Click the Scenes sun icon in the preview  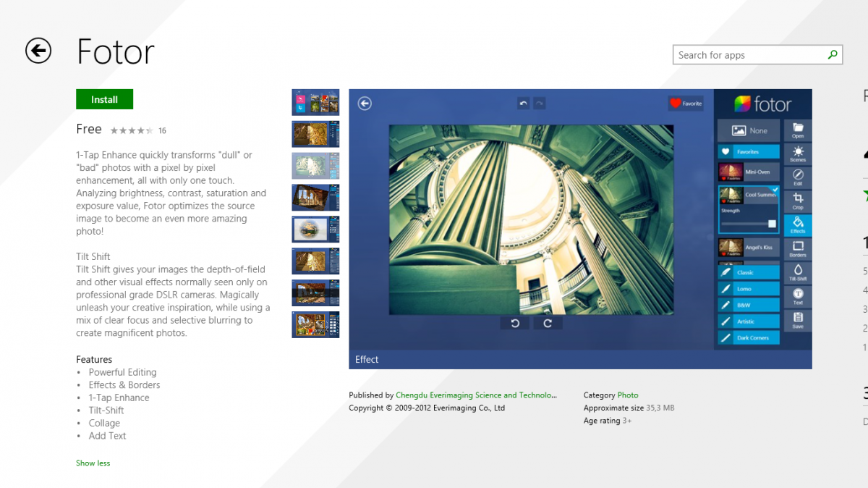[798, 153]
